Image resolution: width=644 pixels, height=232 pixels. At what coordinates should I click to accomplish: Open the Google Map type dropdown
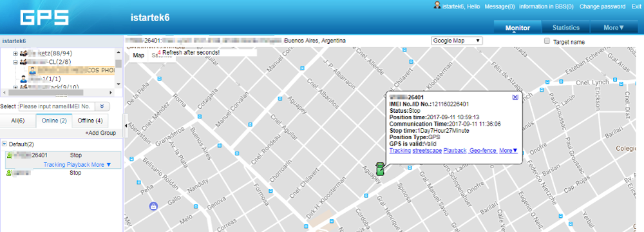click(x=457, y=41)
